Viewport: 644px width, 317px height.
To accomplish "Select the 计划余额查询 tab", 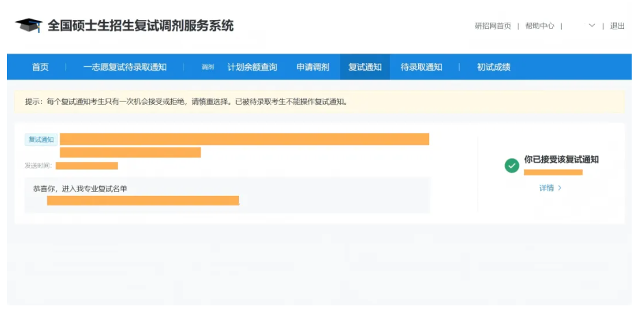I will 252,67.
